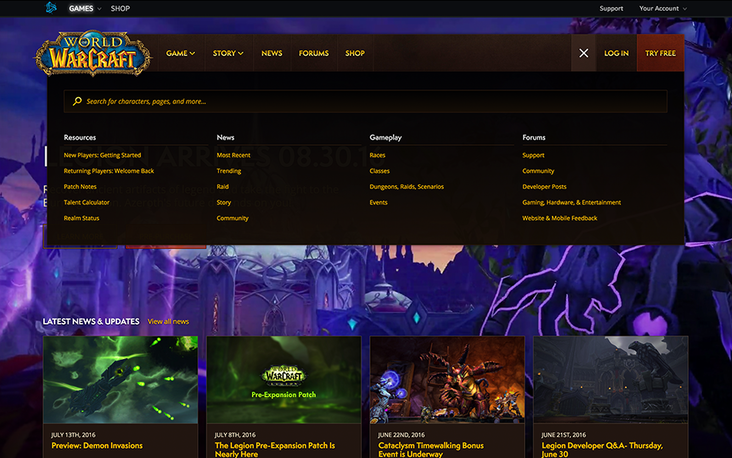Open the Patch Notes link
This screenshot has width=732, height=458.
(80, 186)
